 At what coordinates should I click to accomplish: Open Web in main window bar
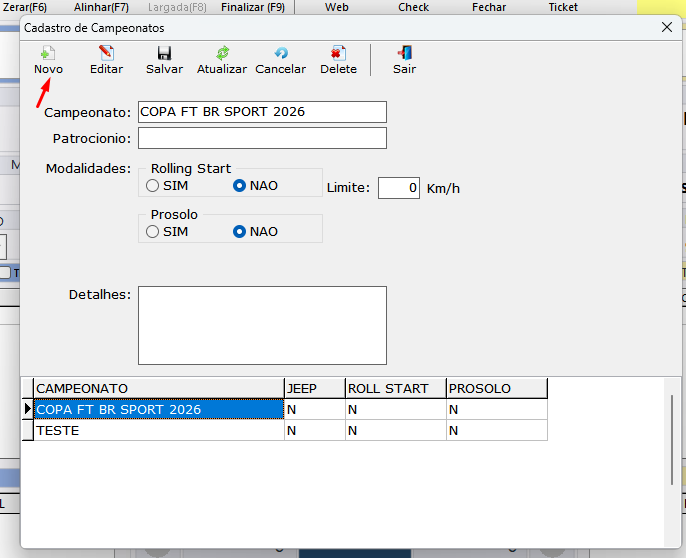pyautogui.click(x=336, y=7)
